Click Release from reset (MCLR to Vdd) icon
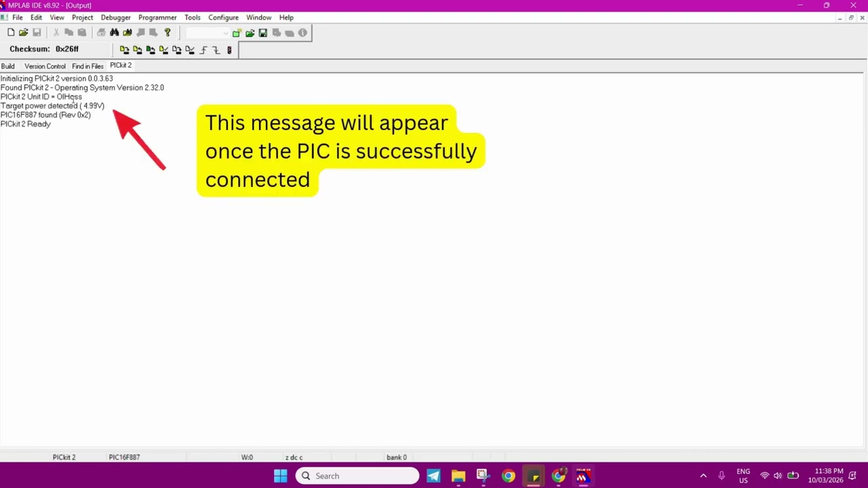 203,50
